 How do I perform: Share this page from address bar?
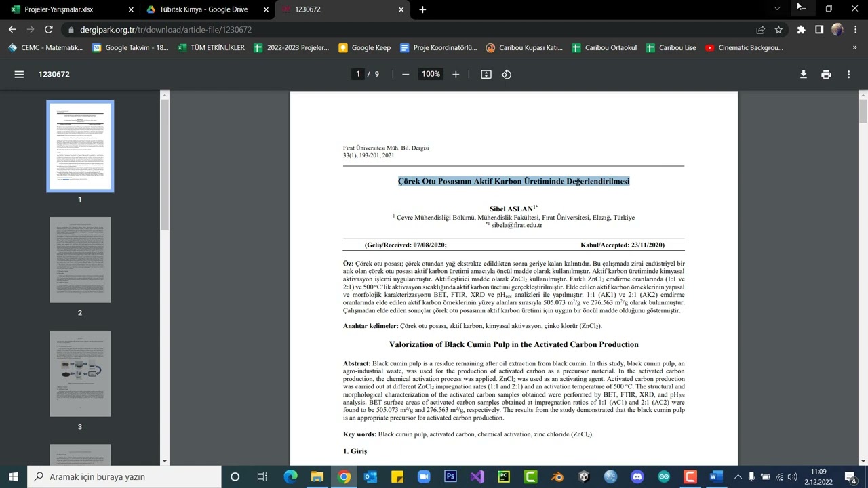[x=760, y=30]
